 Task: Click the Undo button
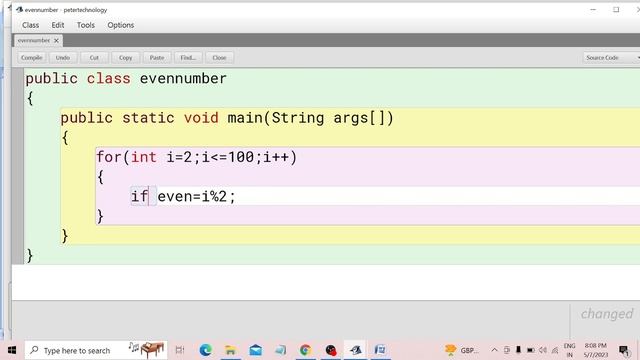[62, 58]
